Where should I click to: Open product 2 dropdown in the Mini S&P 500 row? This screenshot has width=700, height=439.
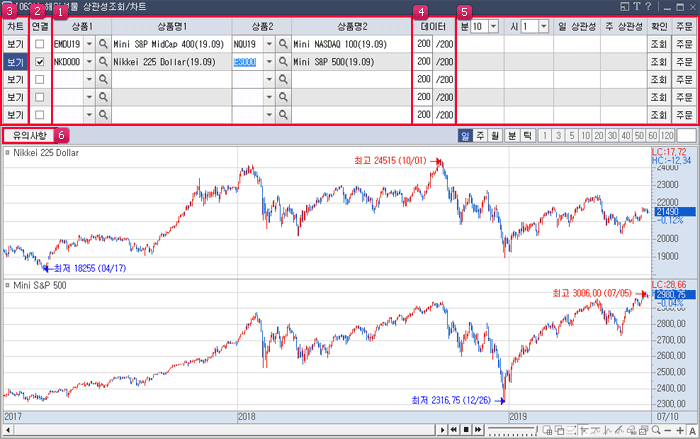[269, 62]
